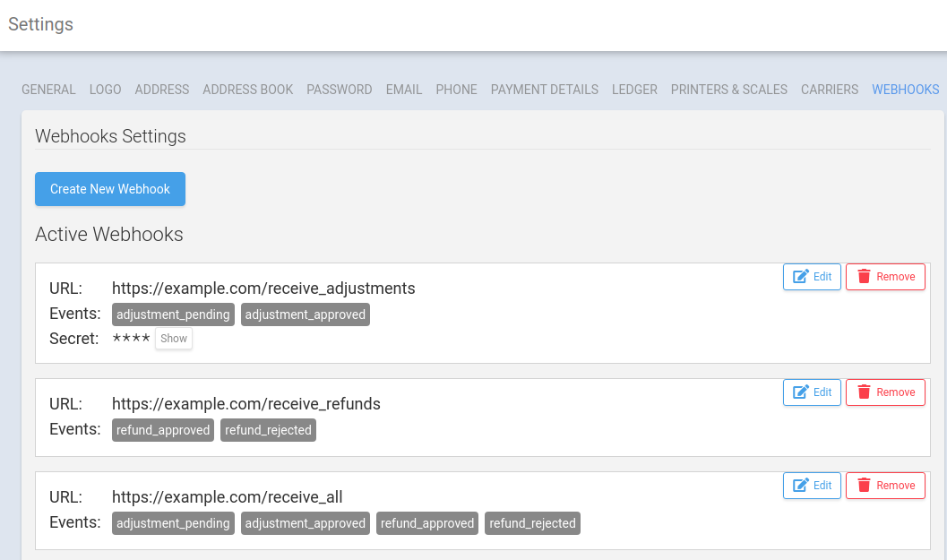Delete receive_refunds webhook via trash icon
947x560 pixels.
(x=865, y=392)
